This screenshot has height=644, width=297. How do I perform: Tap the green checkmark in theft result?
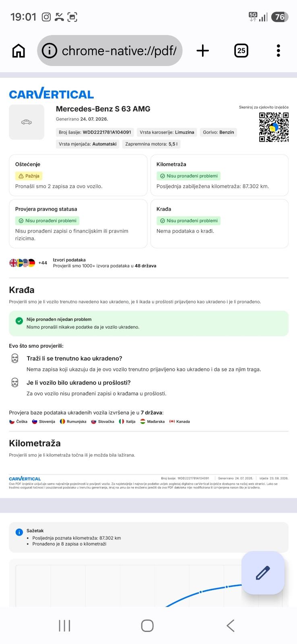[19, 321]
